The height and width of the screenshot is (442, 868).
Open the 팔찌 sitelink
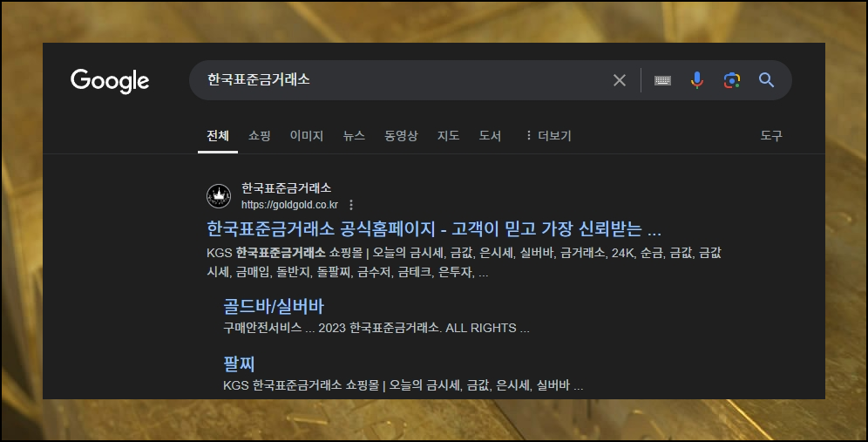tap(239, 364)
